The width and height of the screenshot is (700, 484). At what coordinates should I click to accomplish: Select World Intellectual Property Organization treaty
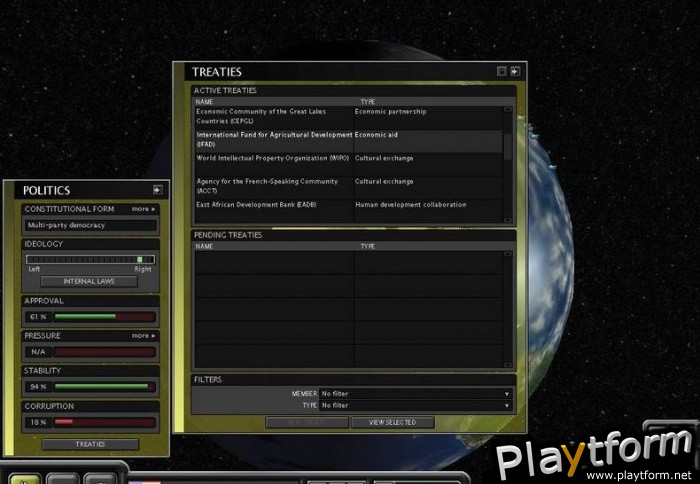pos(274,163)
